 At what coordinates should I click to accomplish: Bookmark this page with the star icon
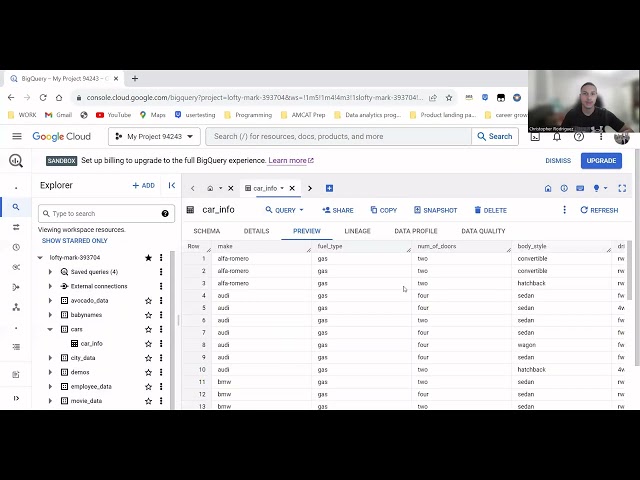pos(449,98)
